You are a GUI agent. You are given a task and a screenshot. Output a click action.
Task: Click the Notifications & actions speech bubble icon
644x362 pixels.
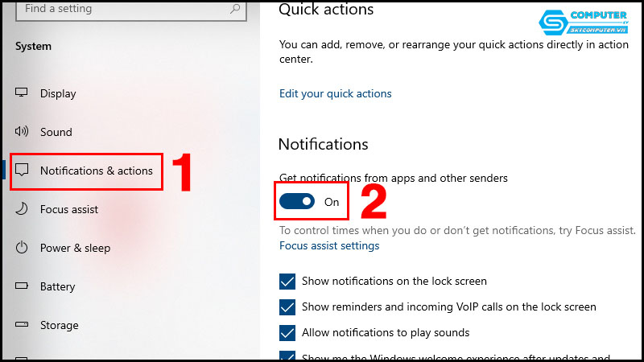tap(23, 171)
